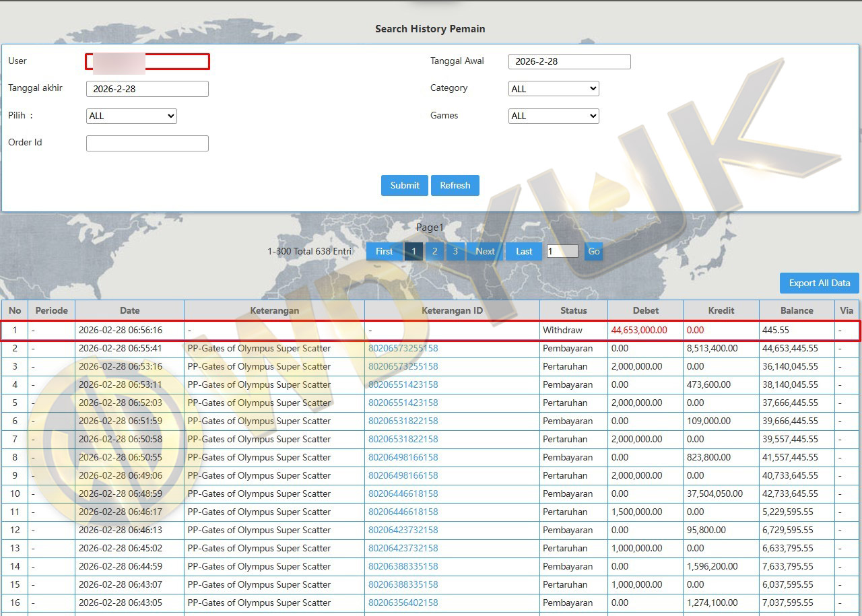Click the Tanggal Awal date field

(x=569, y=61)
